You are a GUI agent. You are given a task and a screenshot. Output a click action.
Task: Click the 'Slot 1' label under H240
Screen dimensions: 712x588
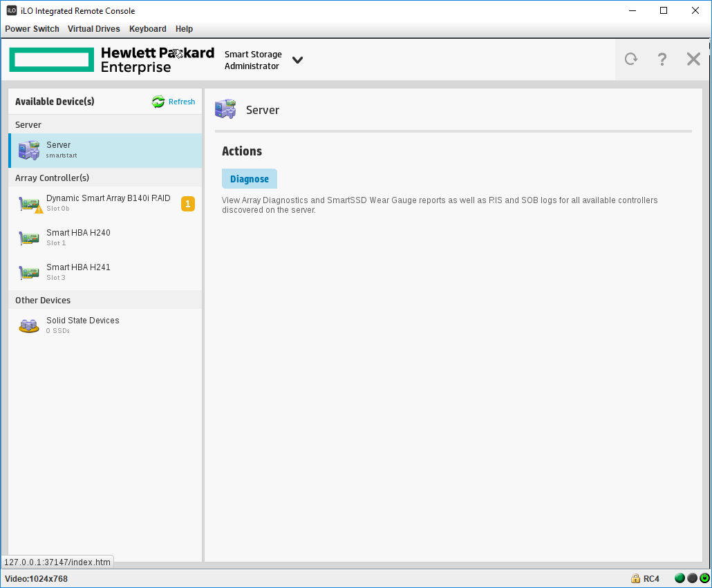pos(56,243)
